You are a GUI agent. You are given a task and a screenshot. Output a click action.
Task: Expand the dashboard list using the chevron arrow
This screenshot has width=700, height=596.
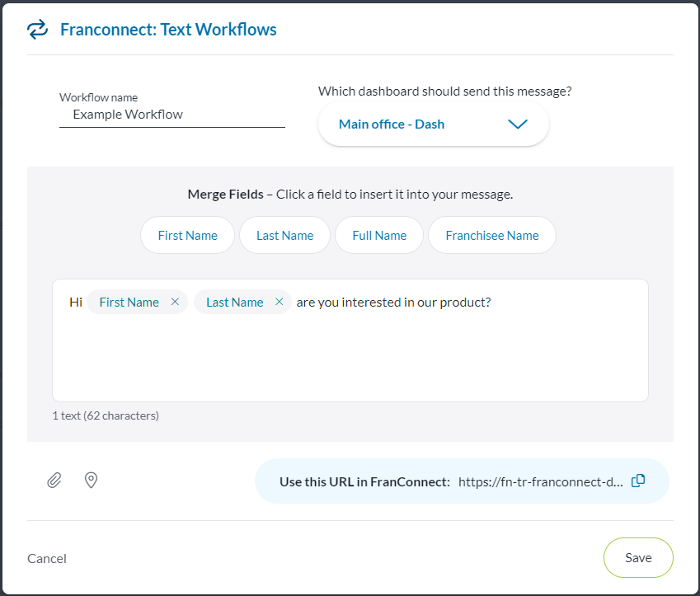(517, 124)
